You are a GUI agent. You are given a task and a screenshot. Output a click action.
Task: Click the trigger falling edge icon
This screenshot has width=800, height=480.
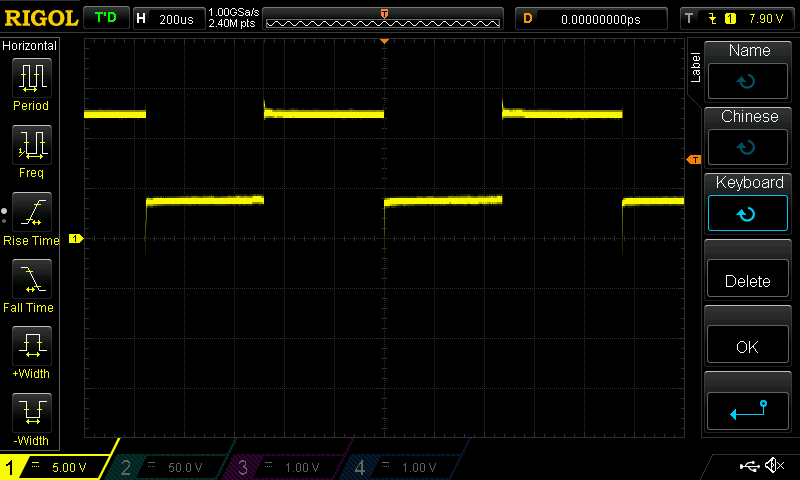pos(712,19)
